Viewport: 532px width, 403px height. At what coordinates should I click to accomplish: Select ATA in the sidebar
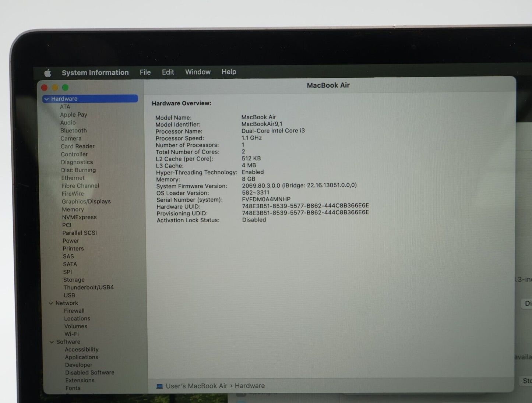[65, 107]
